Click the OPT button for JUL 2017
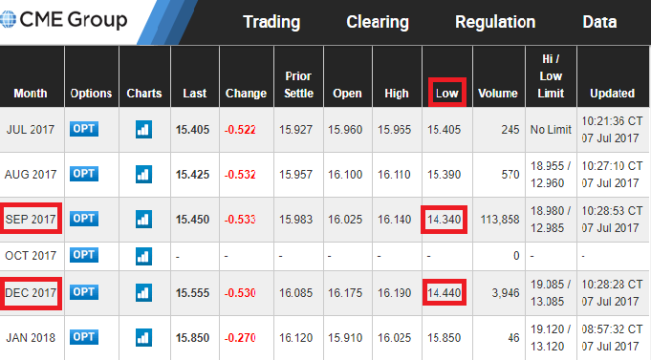The image size is (651, 360). click(84, 129)
